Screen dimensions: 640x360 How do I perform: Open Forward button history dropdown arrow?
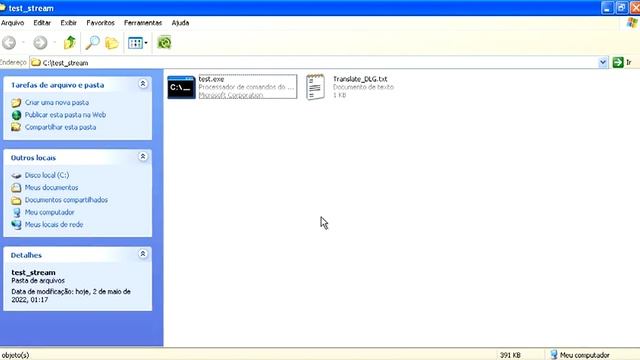pyautogui.click(x=54, y=42)
